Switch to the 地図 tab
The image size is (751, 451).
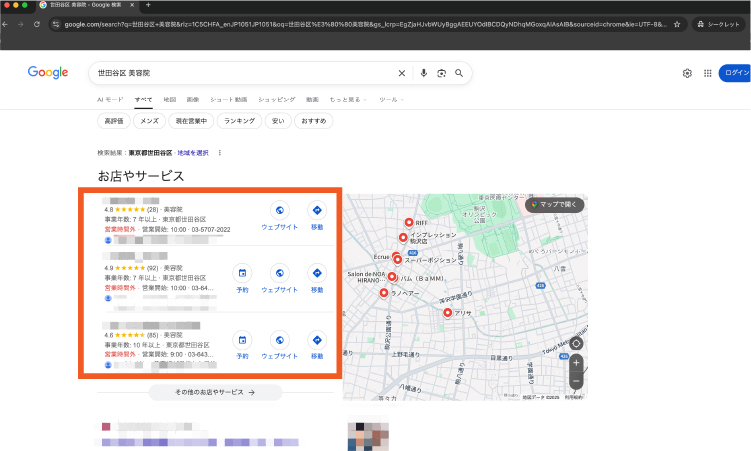[x=169, y=100]
